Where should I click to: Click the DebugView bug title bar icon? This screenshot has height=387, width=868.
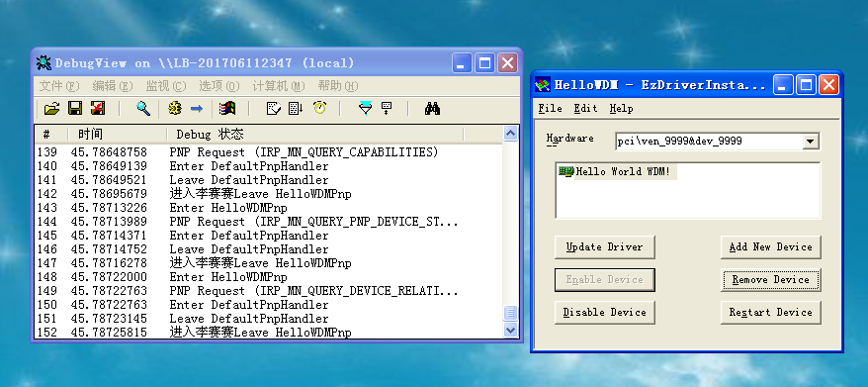pos(43,62)
